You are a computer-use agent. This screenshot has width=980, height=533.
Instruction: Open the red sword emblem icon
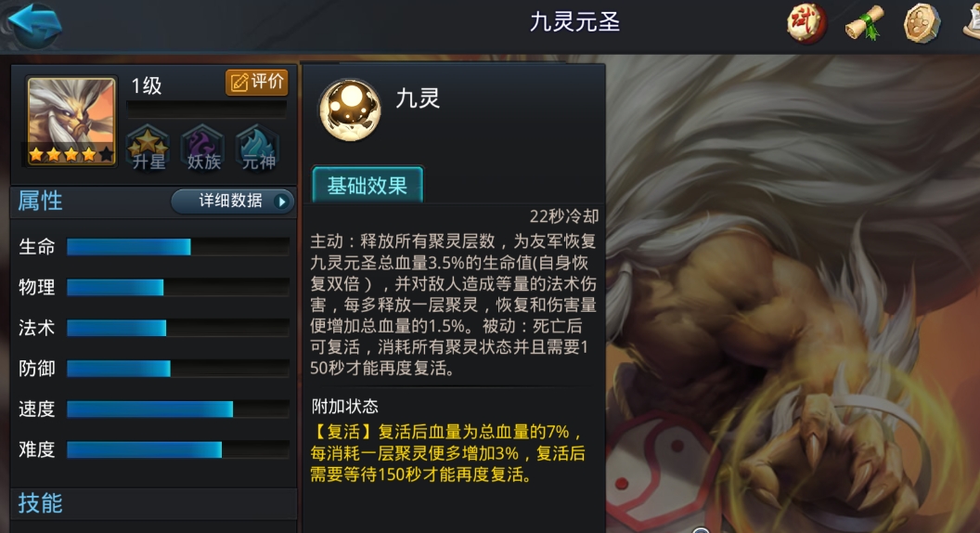(x=806, y=24)
